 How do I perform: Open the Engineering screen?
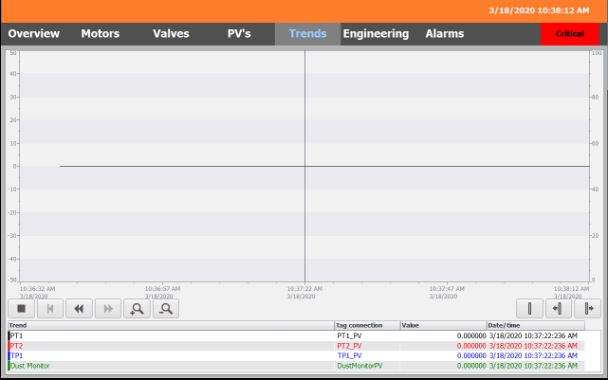376,34
